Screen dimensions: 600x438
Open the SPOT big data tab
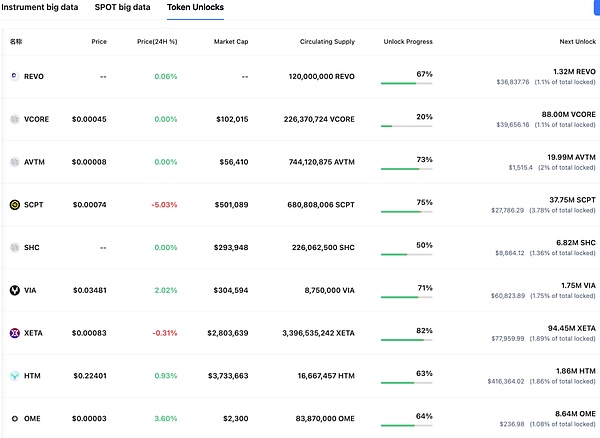[123, 7]
